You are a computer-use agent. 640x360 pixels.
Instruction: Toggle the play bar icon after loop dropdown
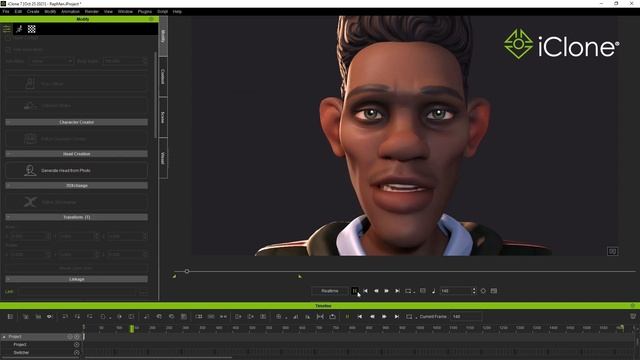click(x=423, y=291)
